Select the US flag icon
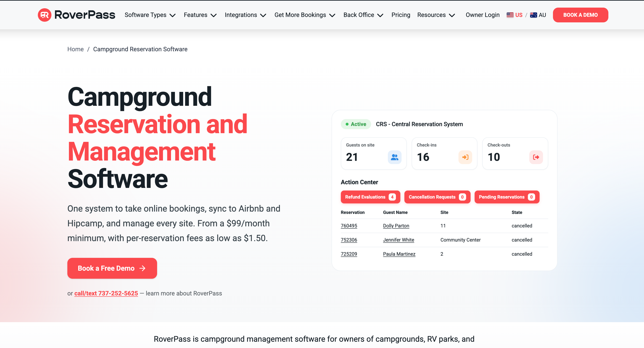 [510, 15]
